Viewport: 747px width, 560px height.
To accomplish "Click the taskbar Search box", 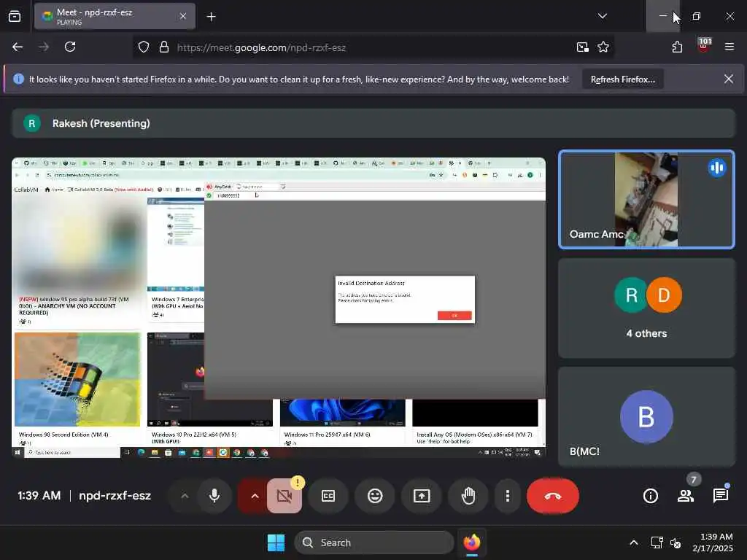I will point(374,542).
